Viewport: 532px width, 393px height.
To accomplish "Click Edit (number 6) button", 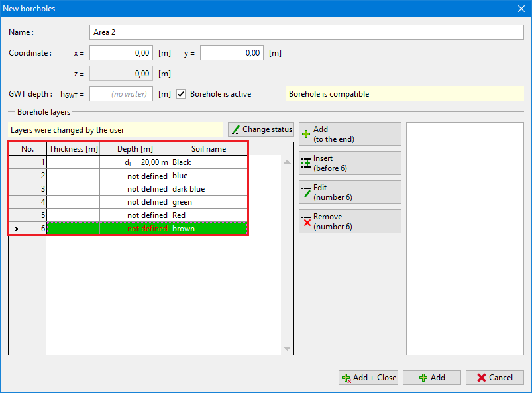I will tap(350, 192).
